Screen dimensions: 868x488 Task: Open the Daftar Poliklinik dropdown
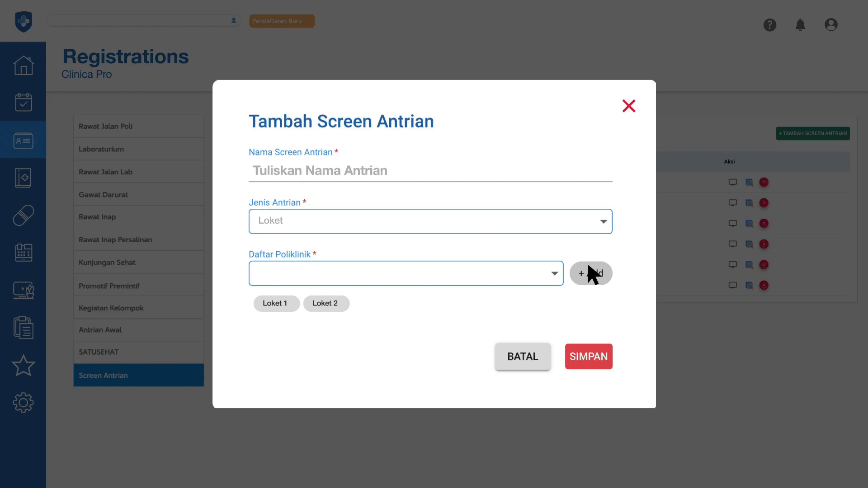pos(406,273)
